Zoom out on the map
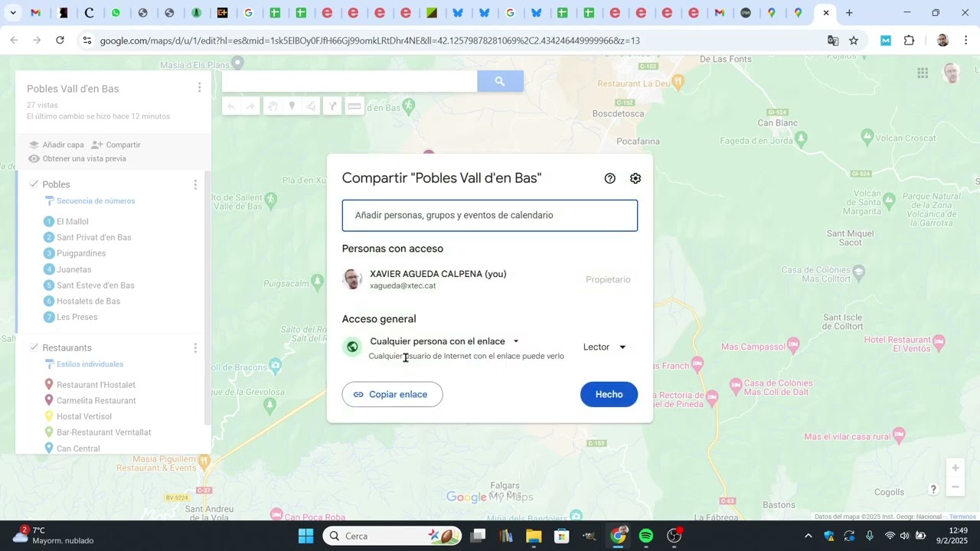The image size is (980, 551). (x=955, y=487)
